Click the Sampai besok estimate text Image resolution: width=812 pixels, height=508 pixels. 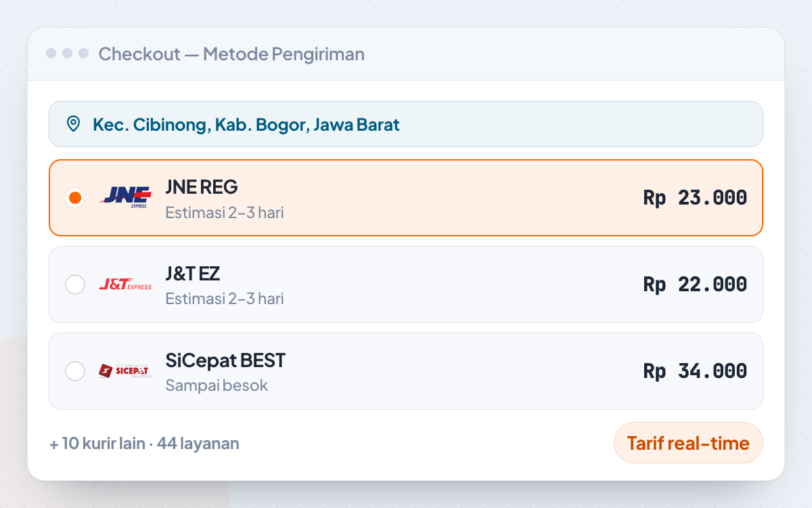(217, 385)
